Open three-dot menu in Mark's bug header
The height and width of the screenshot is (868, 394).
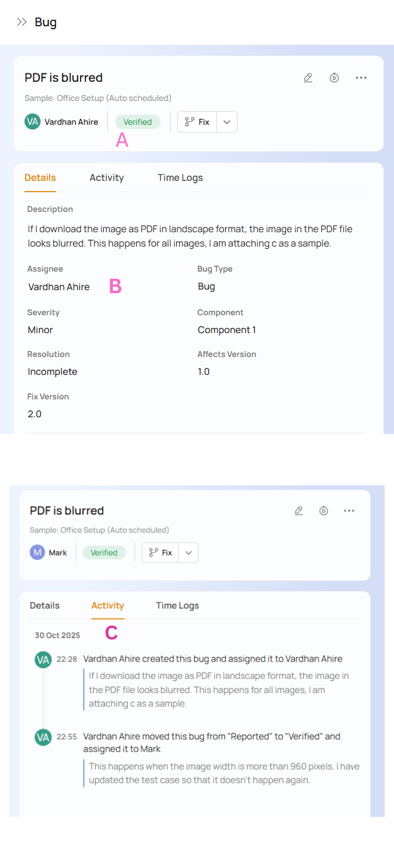[349, 510]
